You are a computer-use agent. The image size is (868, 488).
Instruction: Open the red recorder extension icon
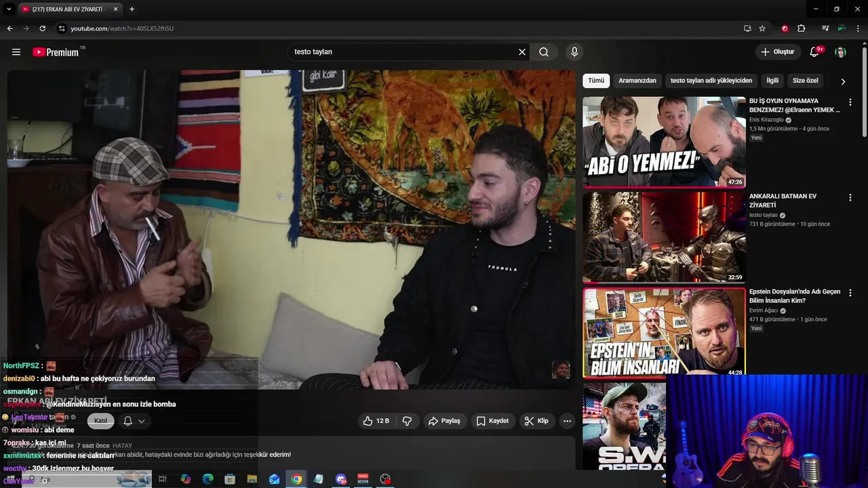[785, 28]
